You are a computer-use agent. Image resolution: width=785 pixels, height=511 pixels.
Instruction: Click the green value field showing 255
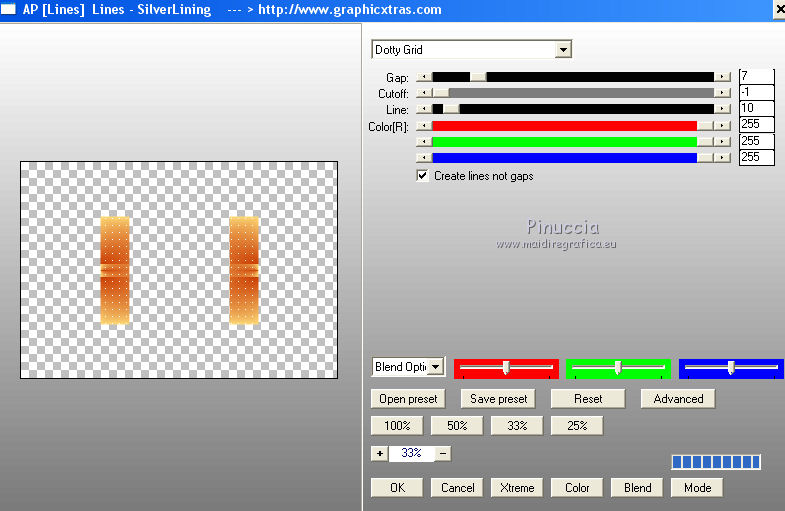click(x=756, y=141)
